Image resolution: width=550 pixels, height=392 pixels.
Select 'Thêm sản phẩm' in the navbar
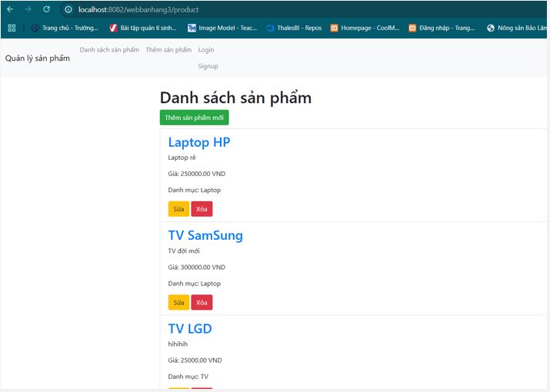(168, 50)
